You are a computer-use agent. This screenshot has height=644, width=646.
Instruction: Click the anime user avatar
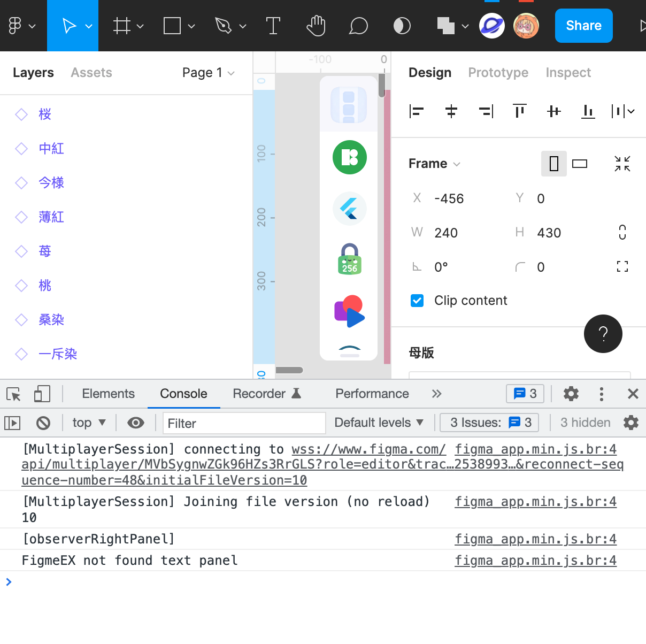[x=526, y=26]
